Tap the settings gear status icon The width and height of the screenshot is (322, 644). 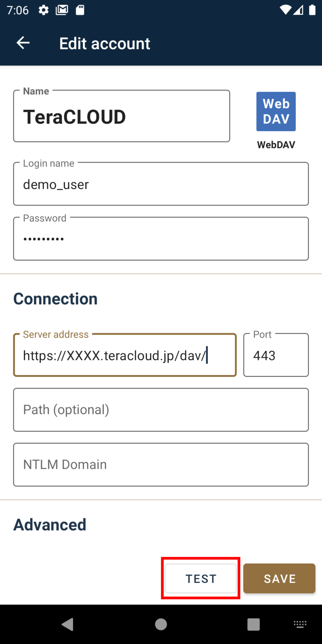tap(43, 10)
